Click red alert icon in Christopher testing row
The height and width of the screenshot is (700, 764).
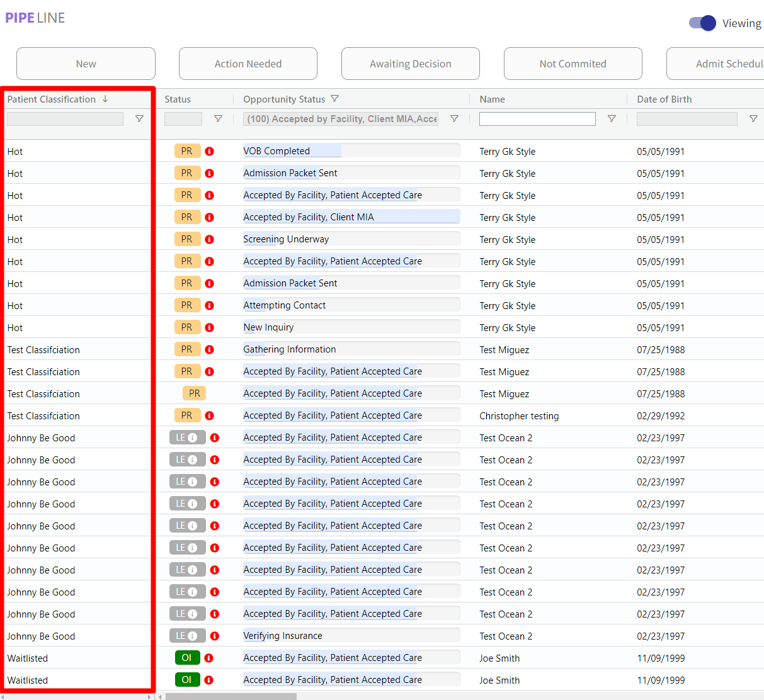(210, 415)
